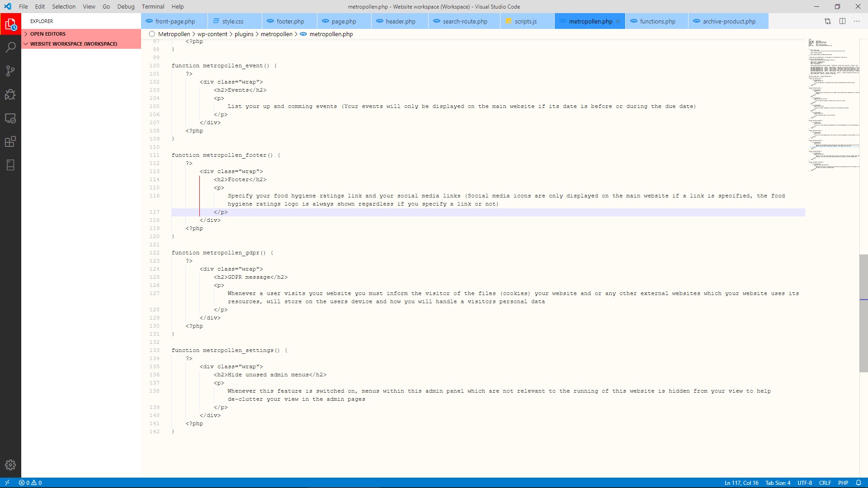Image resolution: width=868 pixels, height=488 pixels.
Task: Switch to the header.php tab
Action: [401, 21]
